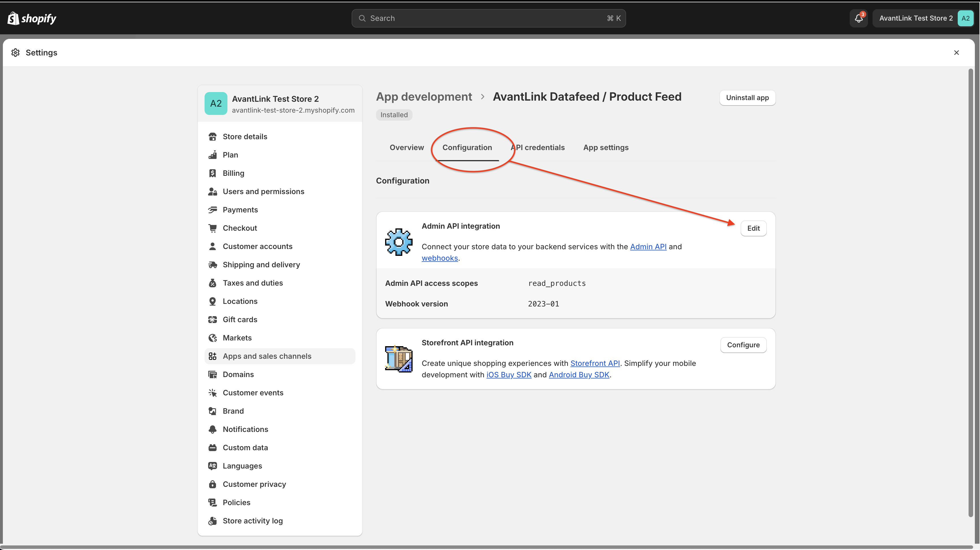Click the Languages icon
Screen dimensions: 980x550
coord(212,466)
